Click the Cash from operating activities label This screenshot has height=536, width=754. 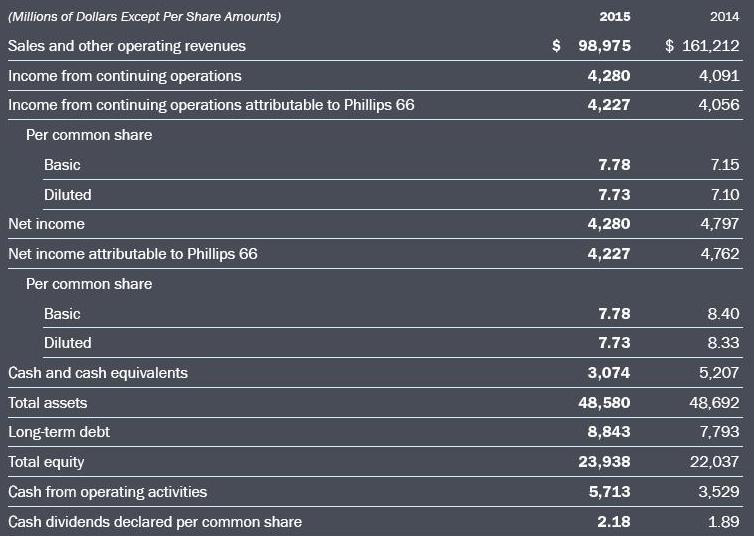[108, 492]
